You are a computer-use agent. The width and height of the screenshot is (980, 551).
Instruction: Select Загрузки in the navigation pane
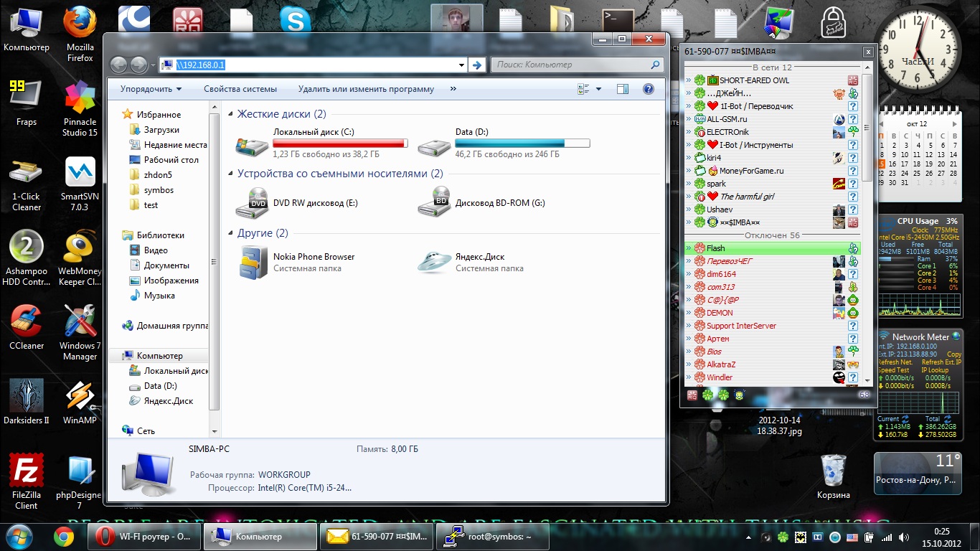tap(161, 130)
